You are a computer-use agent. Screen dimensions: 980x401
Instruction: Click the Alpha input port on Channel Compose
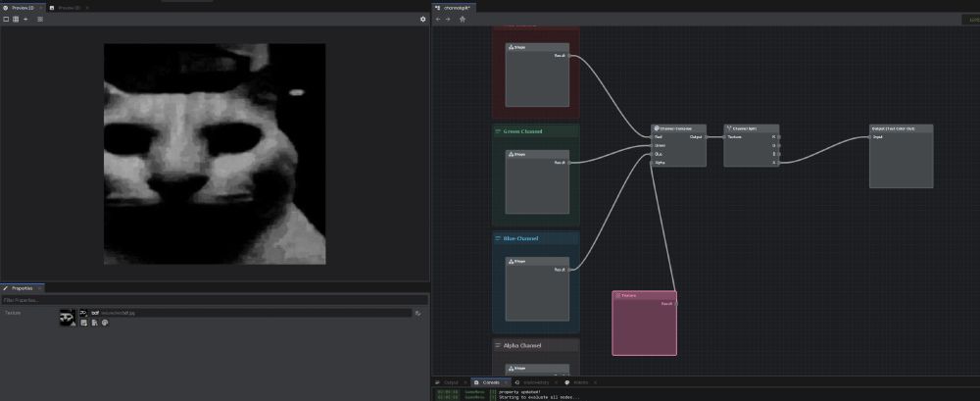(652, 163)
